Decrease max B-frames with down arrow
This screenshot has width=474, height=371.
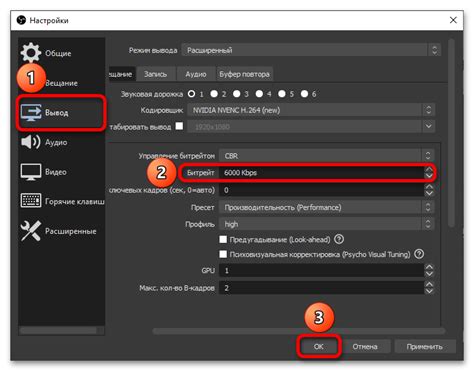point(429,291)
